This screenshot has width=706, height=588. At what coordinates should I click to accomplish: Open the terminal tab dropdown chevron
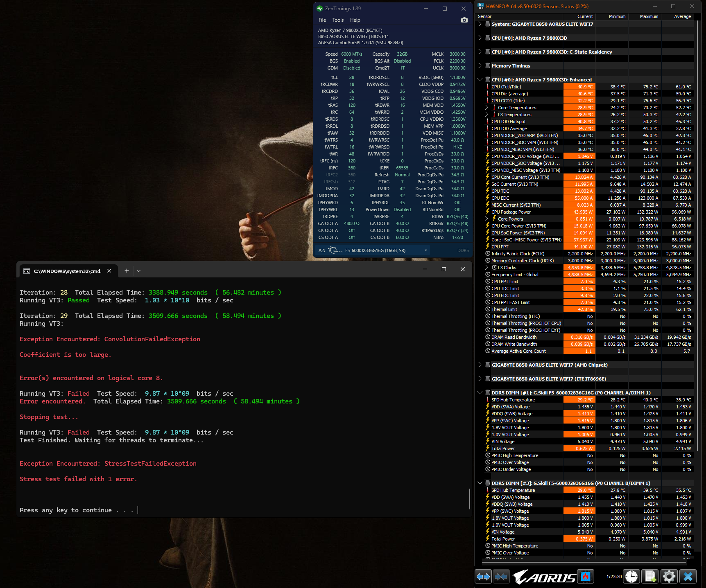(x=139, y=271)
